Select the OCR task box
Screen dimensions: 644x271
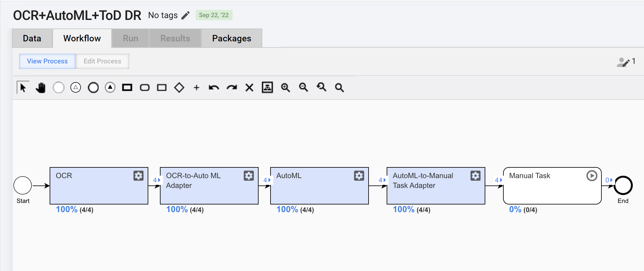pyautogui.click(x=99, y=186)
